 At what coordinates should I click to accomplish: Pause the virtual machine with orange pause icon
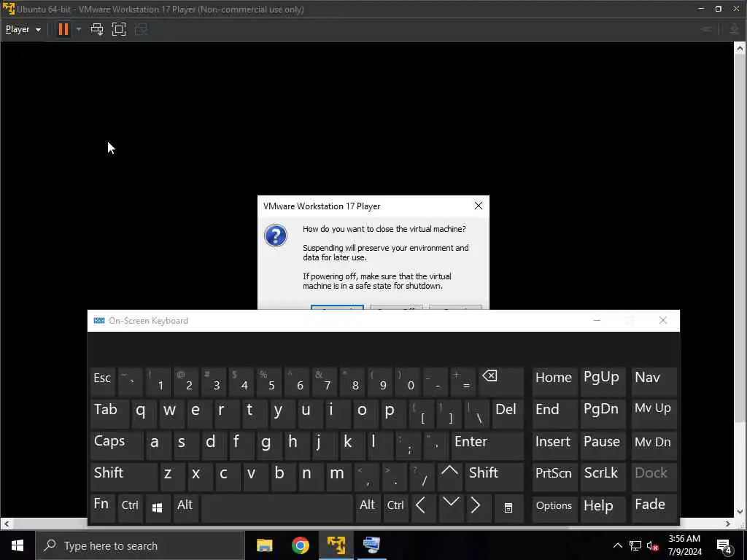click(x=63, y=29)
